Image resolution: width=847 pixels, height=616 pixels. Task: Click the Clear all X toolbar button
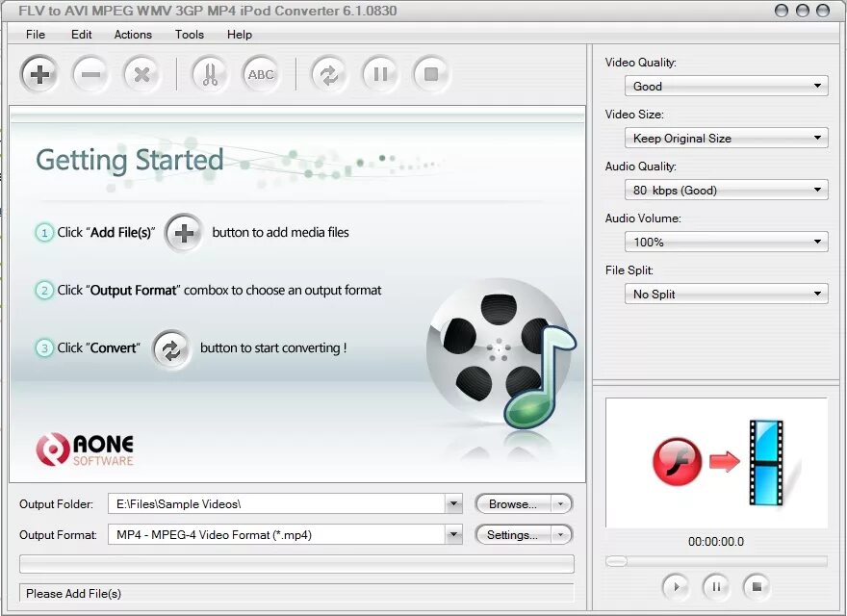click(141, 74)
